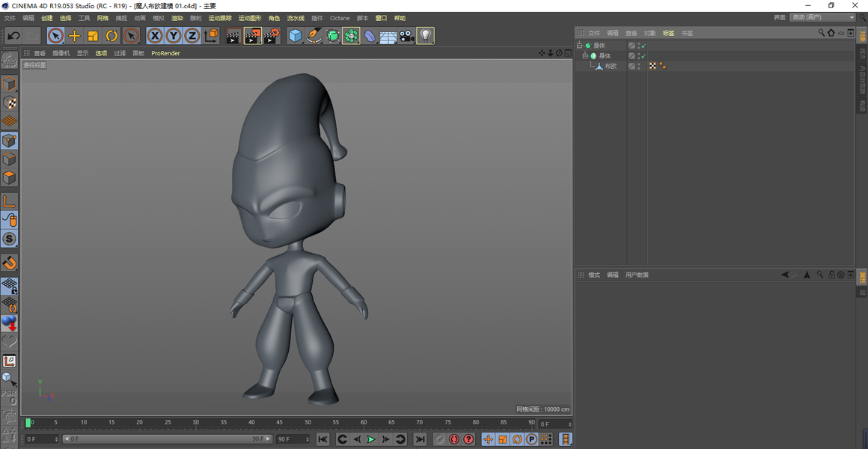This screenshot has width=868, height=449.
Task: Click the Camera object icon
Action: tap(406, 36)
